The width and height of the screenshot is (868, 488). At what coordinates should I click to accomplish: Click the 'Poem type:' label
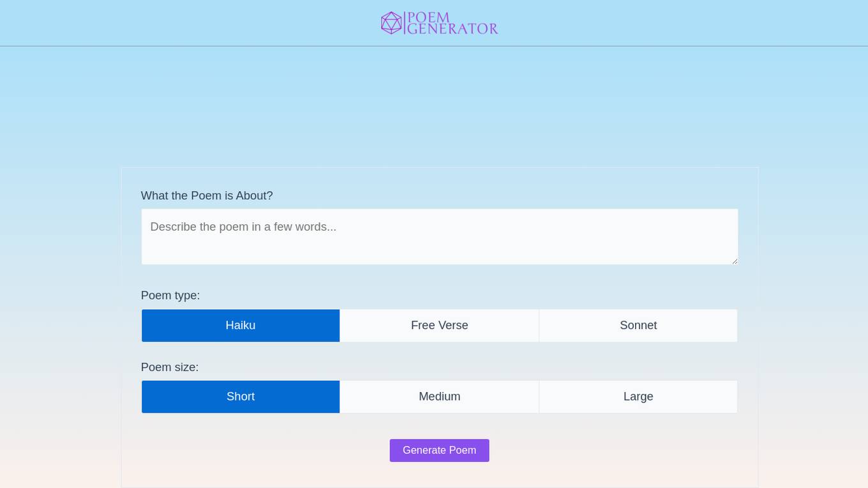coord(170,295)
